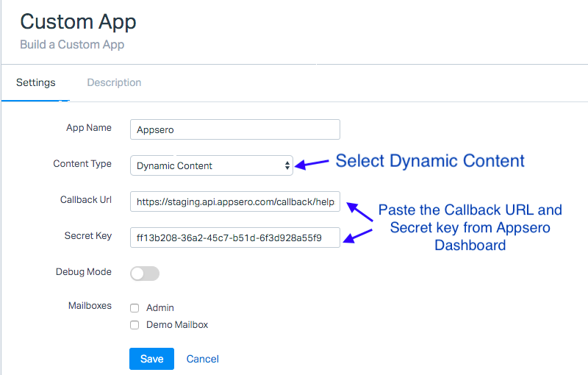
Task: Click the "App Name" label
Action: coord(89,127)
